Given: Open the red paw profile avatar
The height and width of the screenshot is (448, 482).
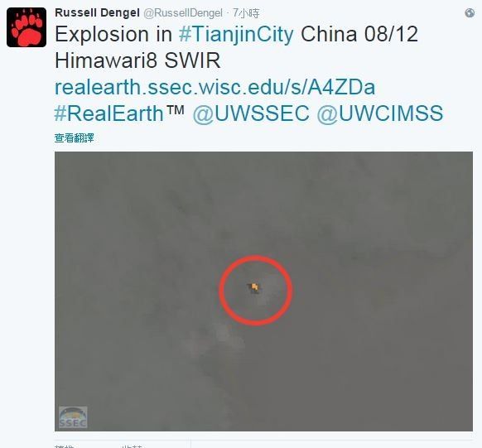Looking at the screenshot, I should [27, 27].
